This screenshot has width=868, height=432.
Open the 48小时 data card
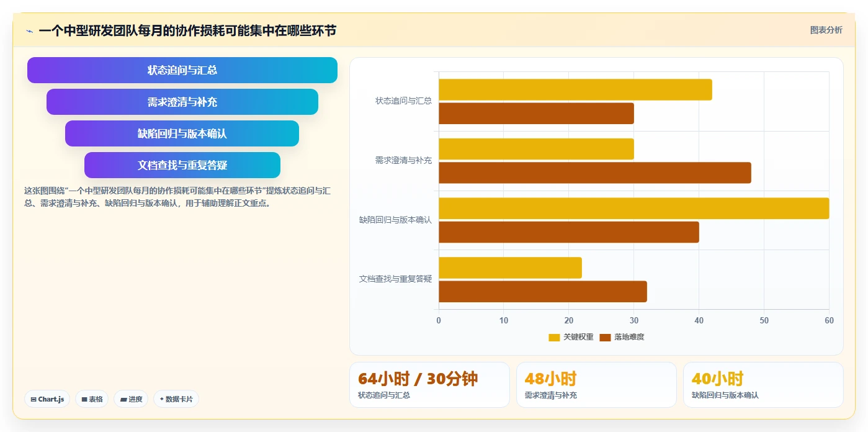(x=596, y=385)
